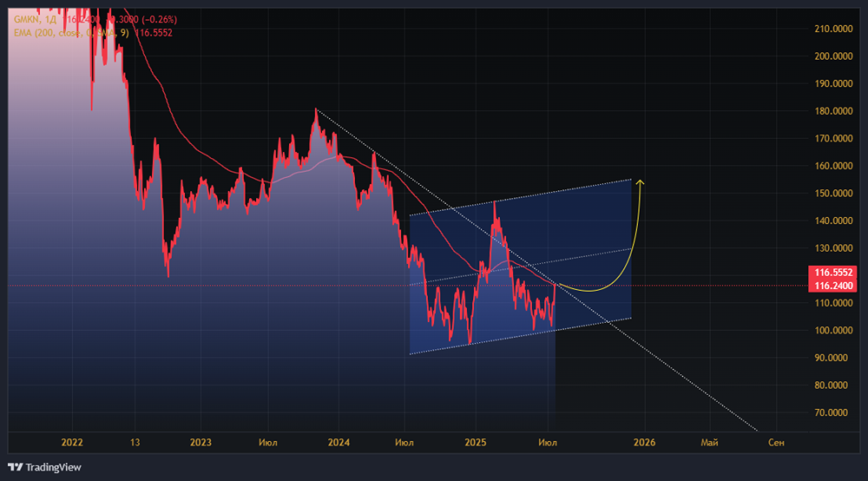Click the 2024 label on time axis

[x=339, y=442]
